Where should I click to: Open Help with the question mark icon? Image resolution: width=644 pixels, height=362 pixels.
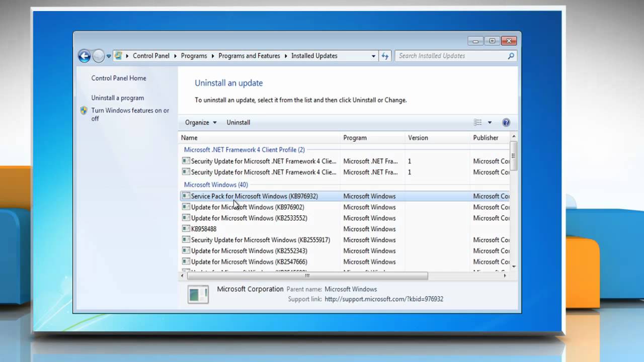[506, 122]
